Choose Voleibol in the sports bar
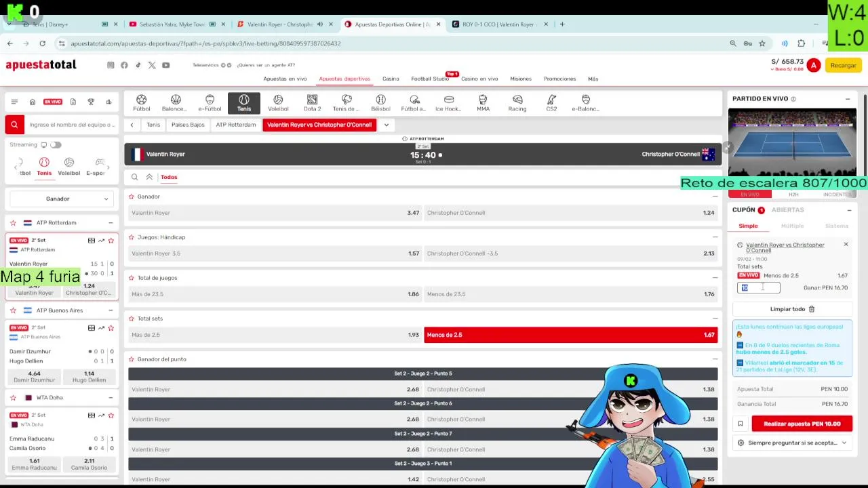The image size is (868, 488). pyautogui.click(x=278, y=103)
